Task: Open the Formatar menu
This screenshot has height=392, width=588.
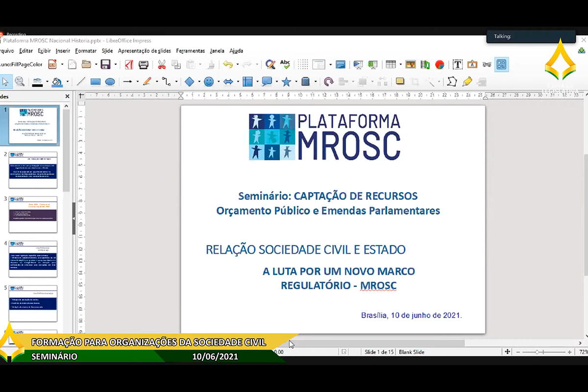Action: coord(86,50)
